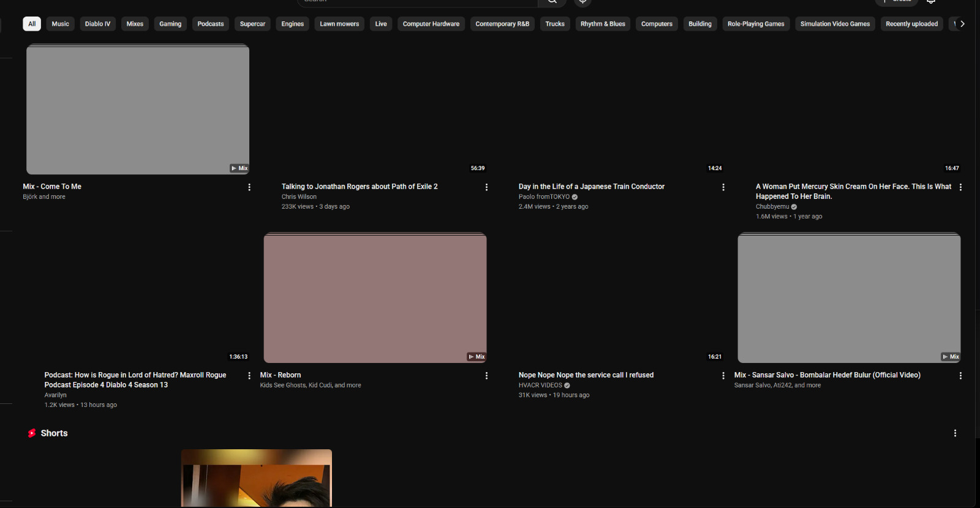Filter feed by Music chip
The image size is (980, 508).
pyautogui.click(x=61, y=24)
